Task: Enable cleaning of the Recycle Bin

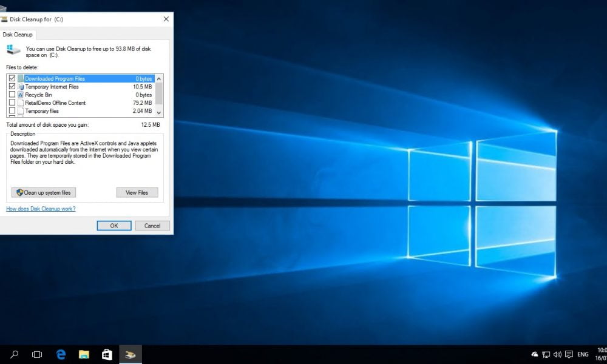Action: click(11, 95)
